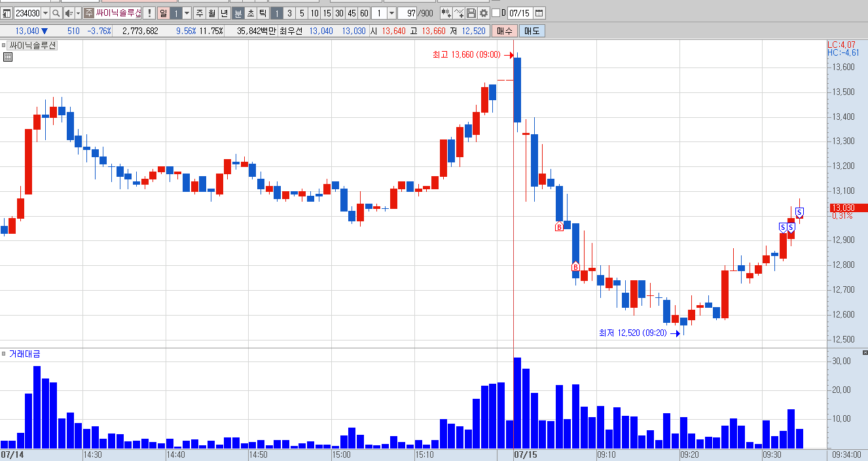Open chart settings gear icon
Viewport: 868px width, 461px height.
tap(484, 13)
